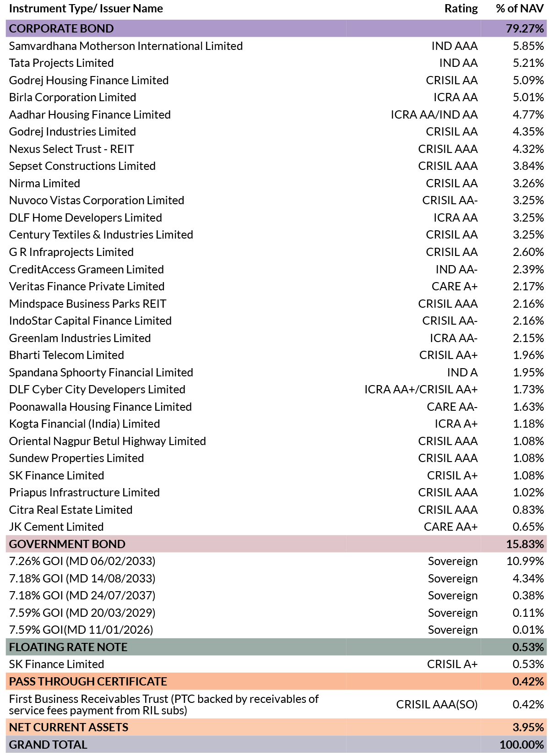The height and width of the screenshot is (756, 553).
Task: Click the 79.27% corporate bond total
Action: [525, 28]
